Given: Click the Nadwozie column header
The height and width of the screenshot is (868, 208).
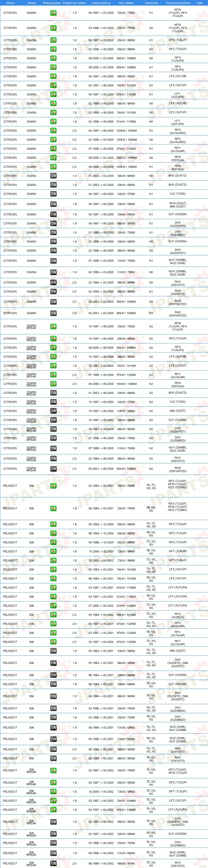Looking at the screenshot, I should pyautogui.click(x=151, y=3).
